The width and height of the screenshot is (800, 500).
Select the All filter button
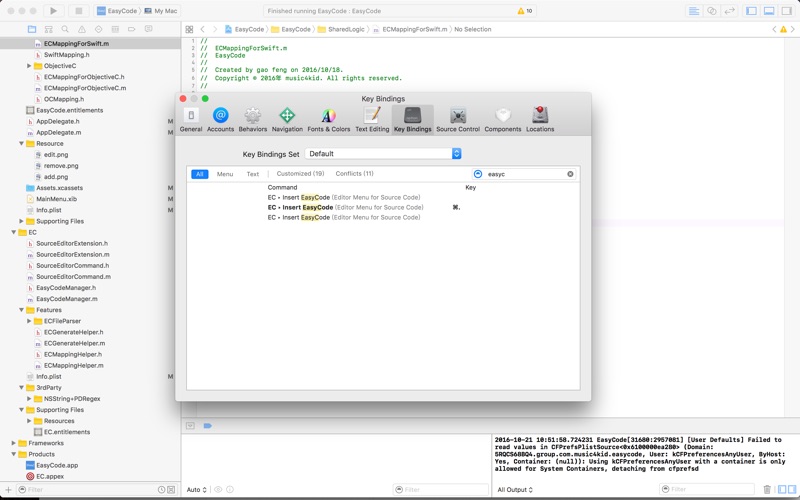199,174
